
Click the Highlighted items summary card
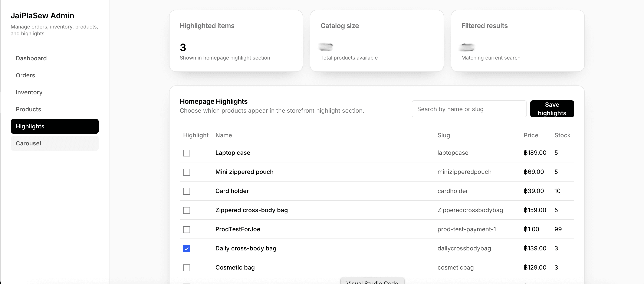[x=236, y=41]
